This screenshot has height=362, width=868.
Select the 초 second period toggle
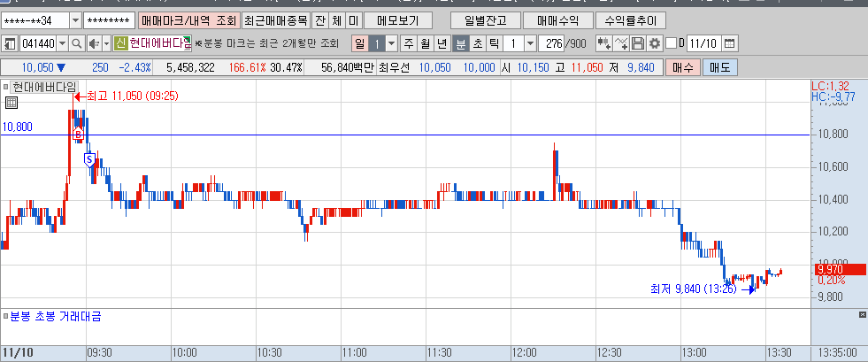[x=477, y=43]
